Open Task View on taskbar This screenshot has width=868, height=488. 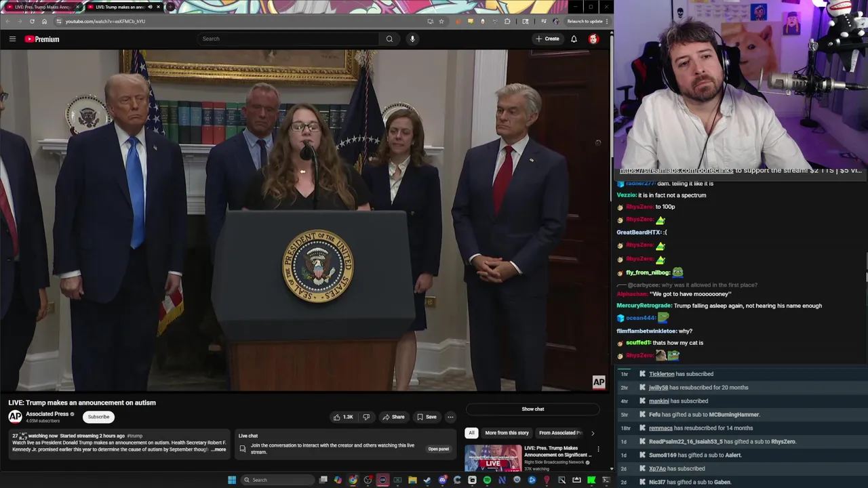pyautogui.click(x=323, y=480)
